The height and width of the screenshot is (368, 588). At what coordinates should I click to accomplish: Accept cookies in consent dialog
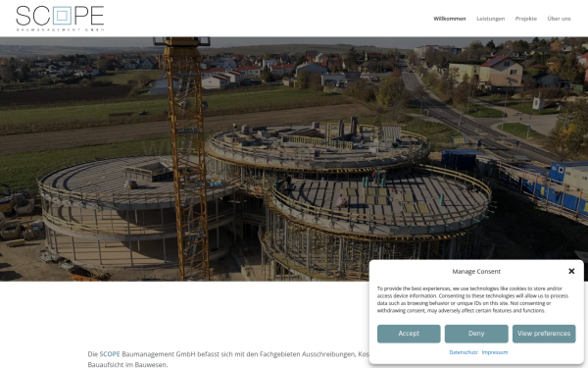click(409, 334)
